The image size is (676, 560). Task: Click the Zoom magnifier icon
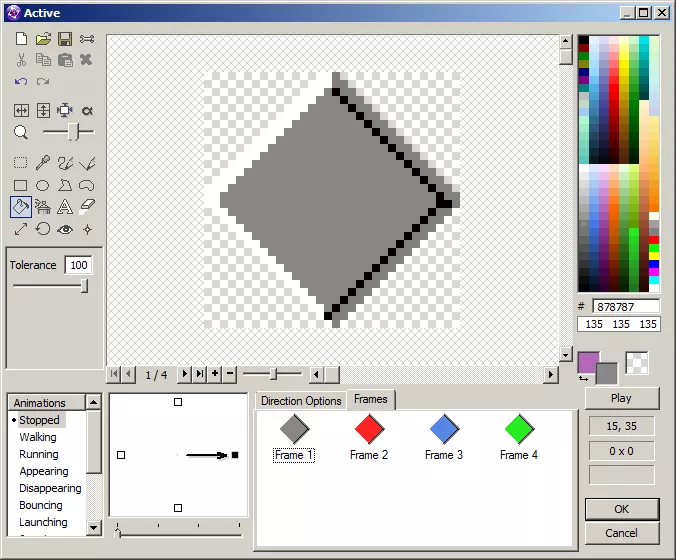coord(21,132)
